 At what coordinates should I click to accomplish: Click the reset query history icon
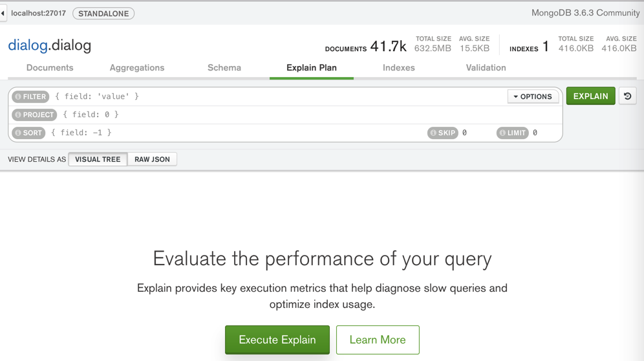[628, 96]
